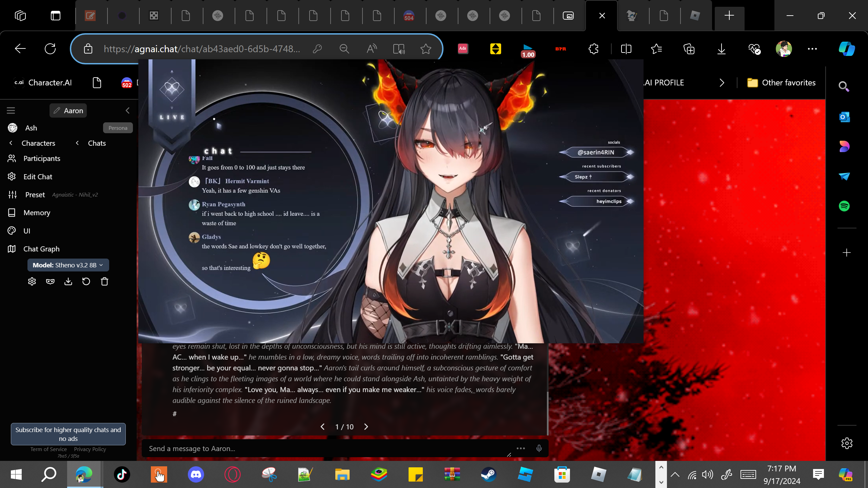Screen dimensions: 868x488
Task: Toggle split screen icon in browser toolbar
Action: click(626, 49)
